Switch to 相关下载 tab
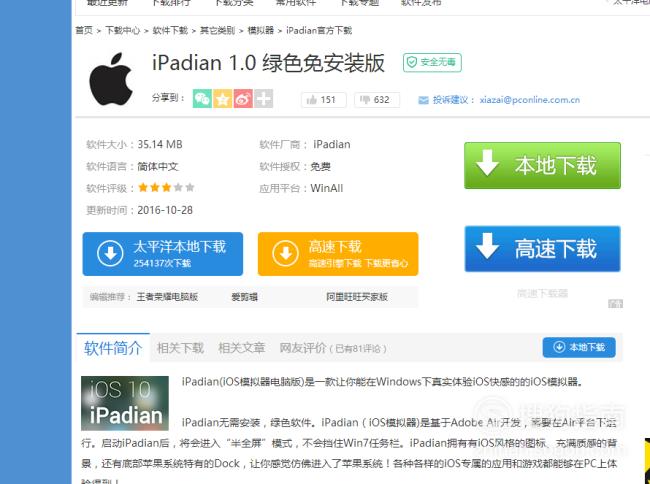650x484 pixels. 180,348
